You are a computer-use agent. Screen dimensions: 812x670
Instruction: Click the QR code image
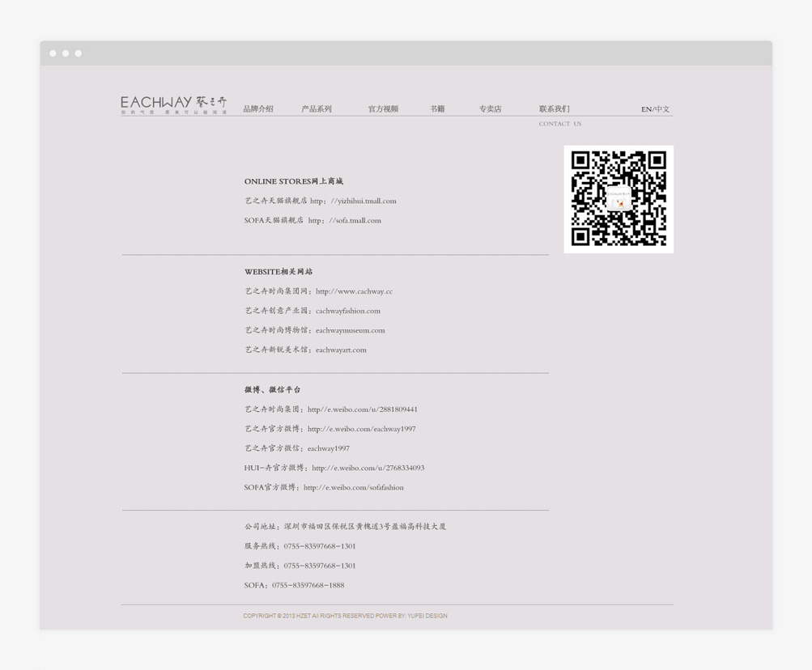pyautogui.click(x=619, y=199)
